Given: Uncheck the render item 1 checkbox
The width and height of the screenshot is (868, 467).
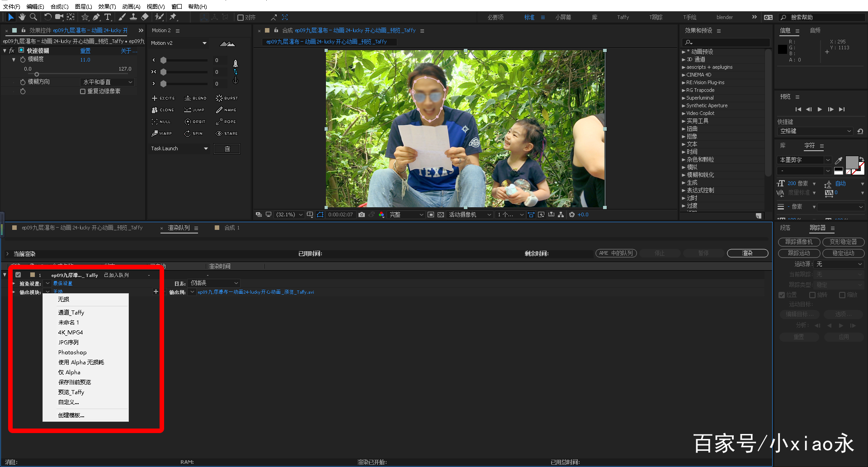Looking at the screenshot, I should [18, 274].
